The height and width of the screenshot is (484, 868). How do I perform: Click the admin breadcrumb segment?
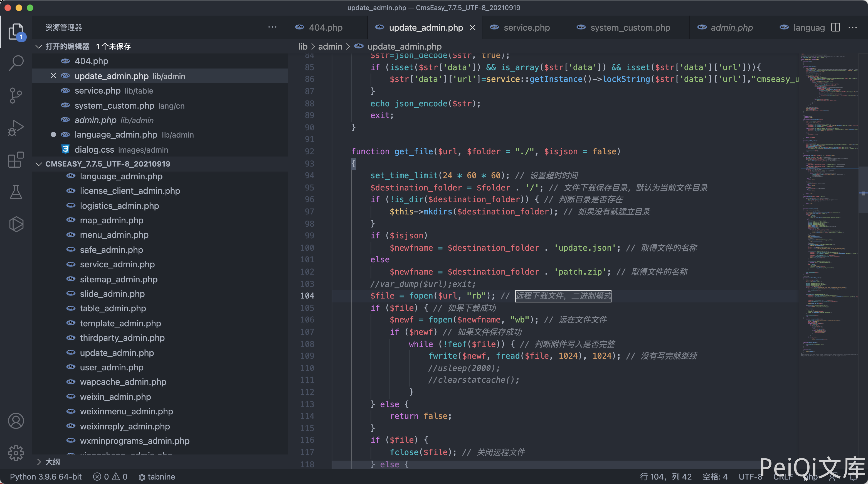330,47
